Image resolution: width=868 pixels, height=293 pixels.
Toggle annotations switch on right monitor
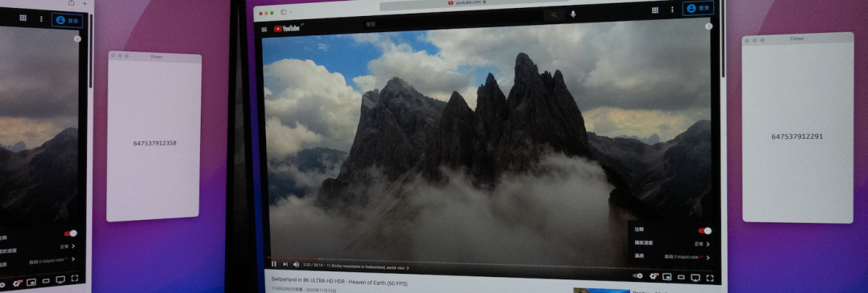click(705, 230)
